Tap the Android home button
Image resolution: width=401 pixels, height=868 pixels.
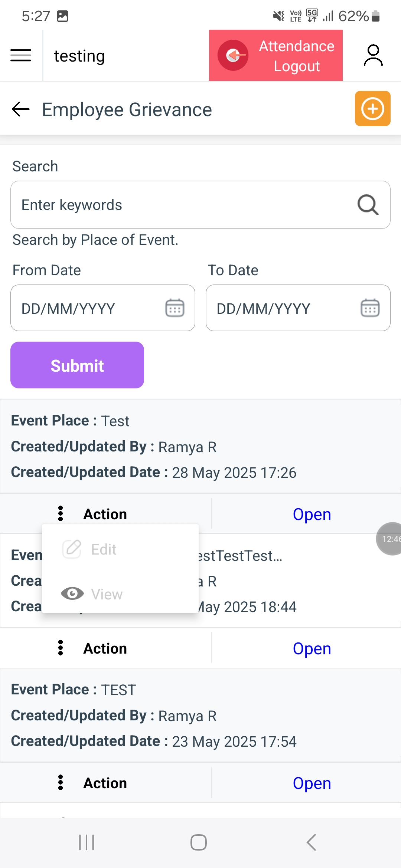(x=199, y=842)
